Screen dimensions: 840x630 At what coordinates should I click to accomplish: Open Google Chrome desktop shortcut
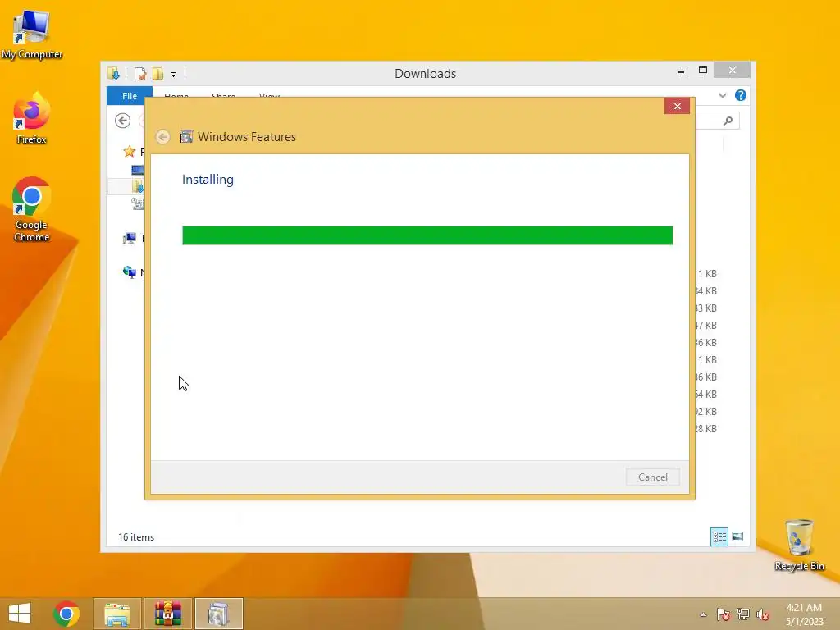(32, 209)
